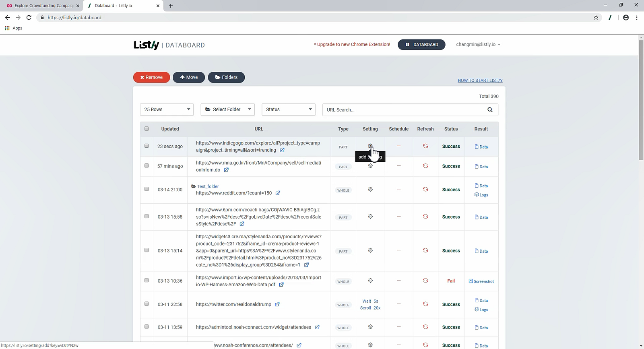
Task: Click the Listly logo
Action: pyautogui.click(x=147, y=45)
